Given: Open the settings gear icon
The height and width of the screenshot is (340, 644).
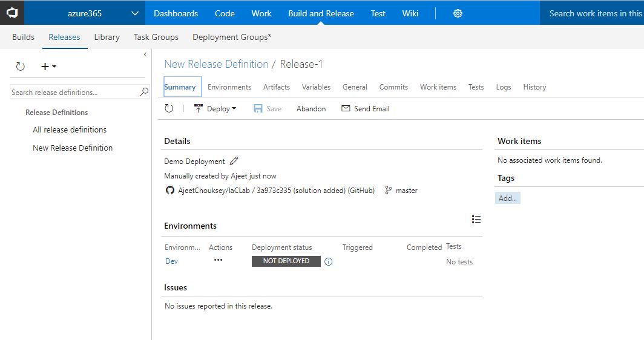Looking at the screenshot, I should point(458,13).
